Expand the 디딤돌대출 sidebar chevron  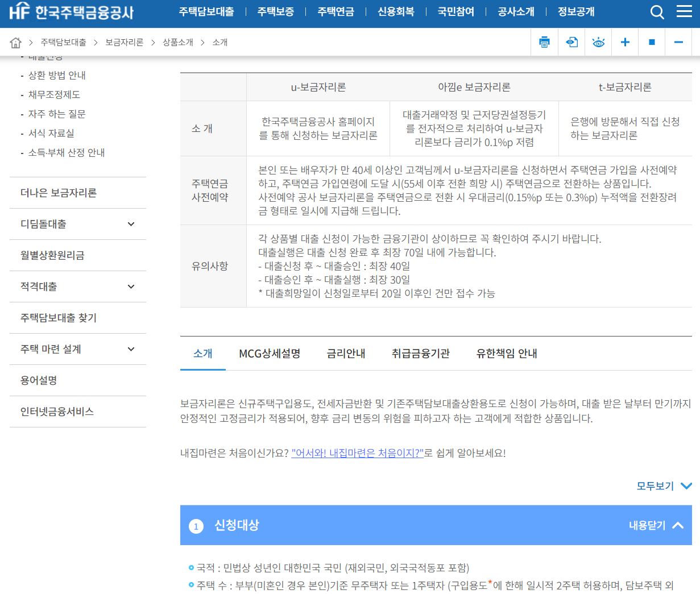(x=131, y=224)
